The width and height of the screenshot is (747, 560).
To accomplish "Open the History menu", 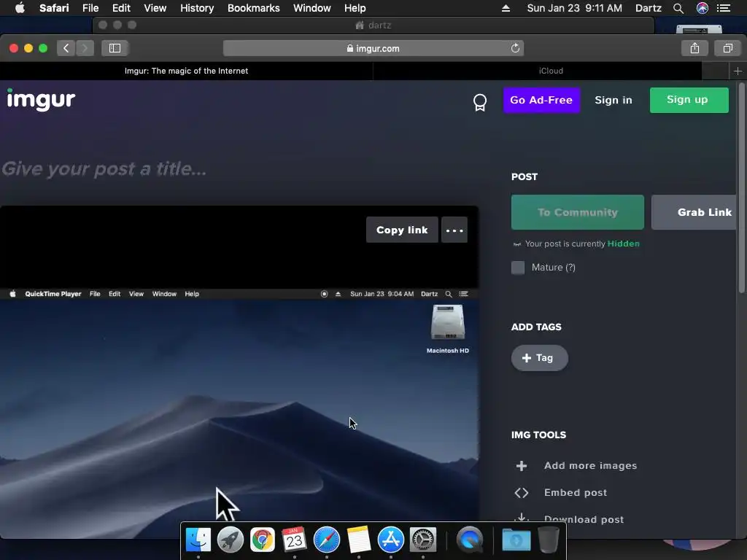I will [197, 8].
